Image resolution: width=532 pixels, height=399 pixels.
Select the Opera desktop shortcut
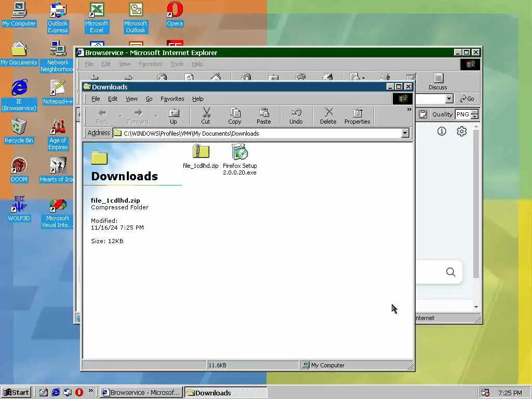tap(175, 14)
